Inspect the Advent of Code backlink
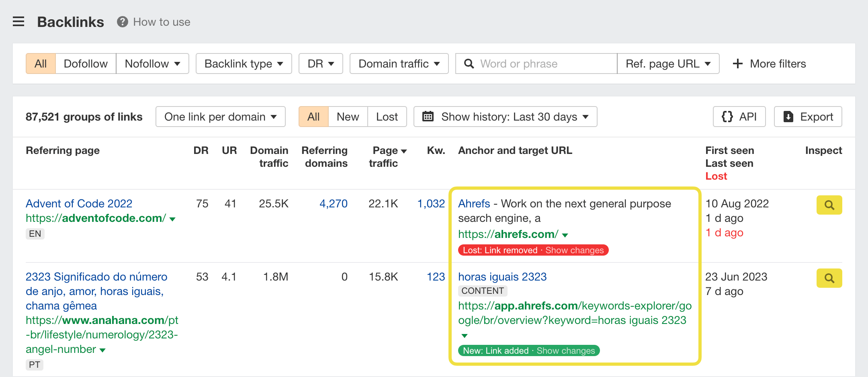This screenshot has height=377, width=868. pyautogui.click(x=829, y=205)
